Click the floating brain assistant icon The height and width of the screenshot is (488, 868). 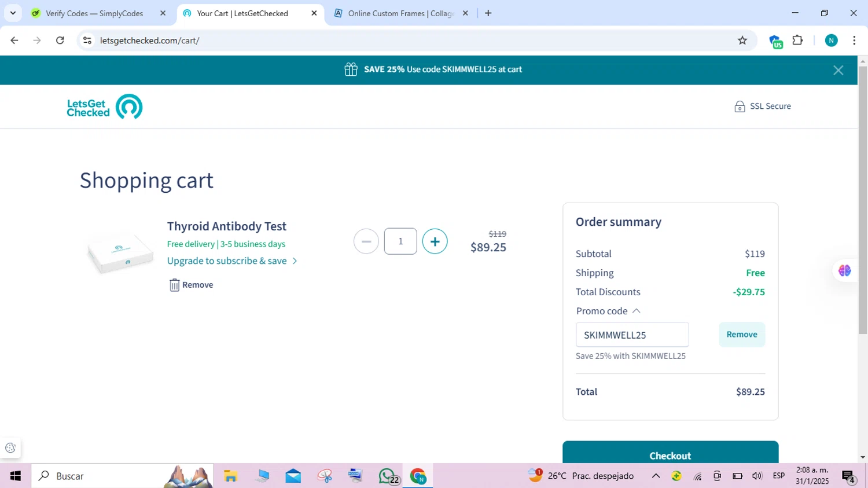tap(844, 270)
